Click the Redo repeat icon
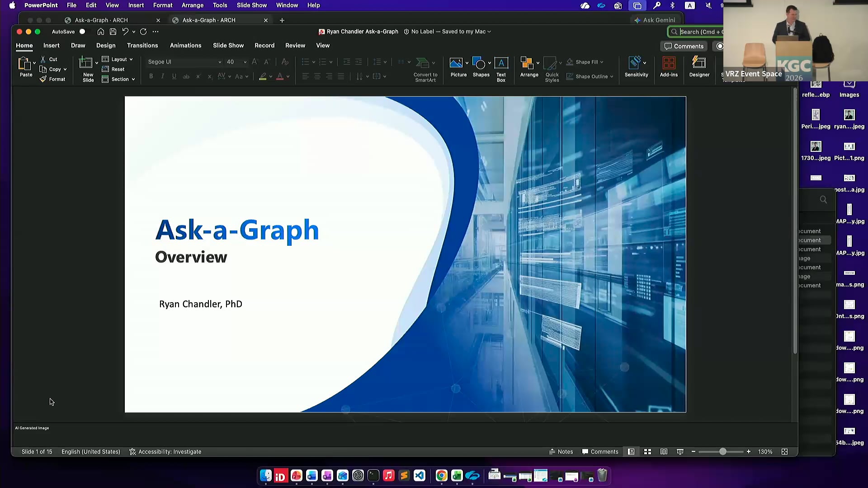The height and width of the screenshot is (488, 868). [143, 32]
